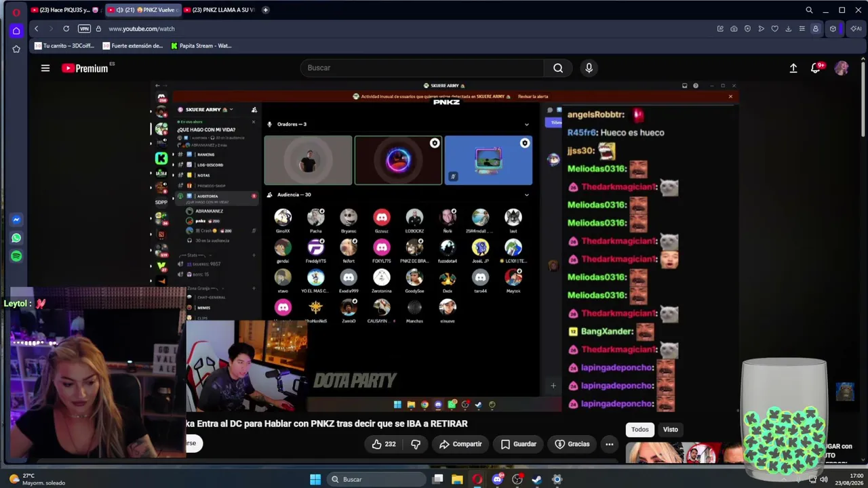
Task: Expand the LOG-DISCORD channel arrow
Action: pyautogui.click(x=173, y=165)
